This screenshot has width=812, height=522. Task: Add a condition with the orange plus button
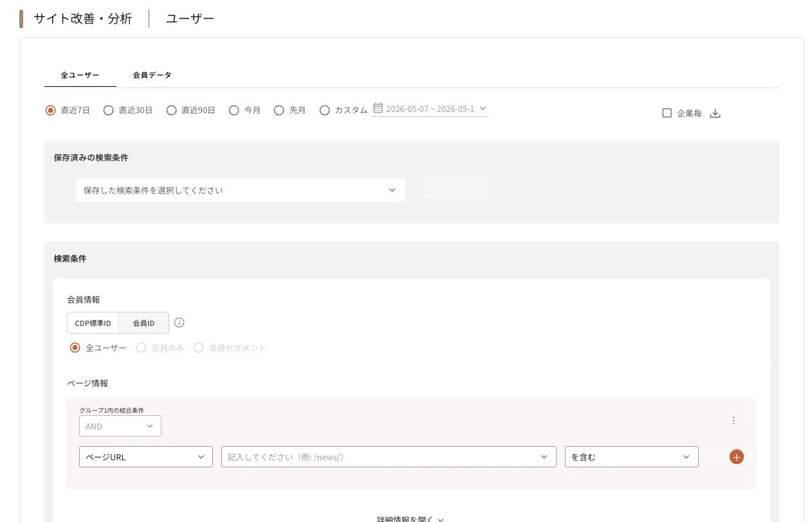(737, 457)
